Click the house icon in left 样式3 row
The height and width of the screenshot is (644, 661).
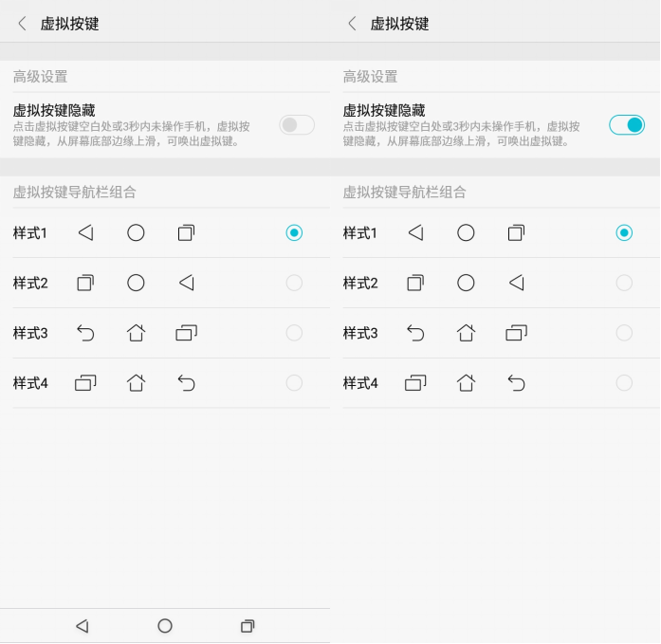click(136, 333)
